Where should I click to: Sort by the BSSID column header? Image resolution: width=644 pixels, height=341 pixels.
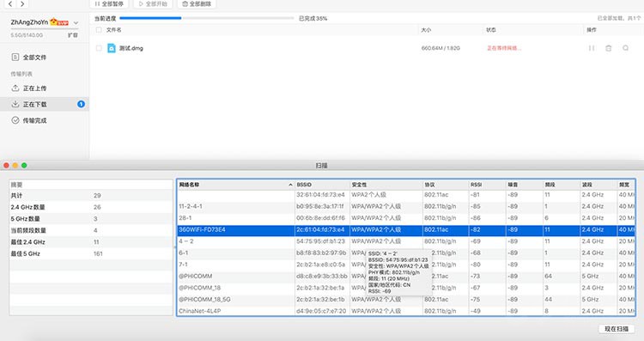(322, 185)
